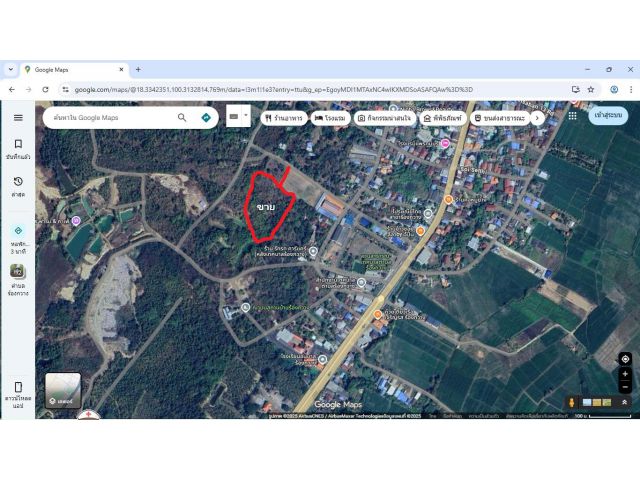Zoom out with the minus button
Viewport: 640px width, 480px height.
[625, 388]
